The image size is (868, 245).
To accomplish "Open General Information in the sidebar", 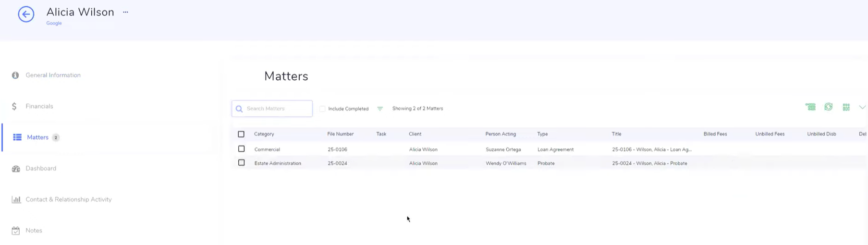I will click(53, 75).
